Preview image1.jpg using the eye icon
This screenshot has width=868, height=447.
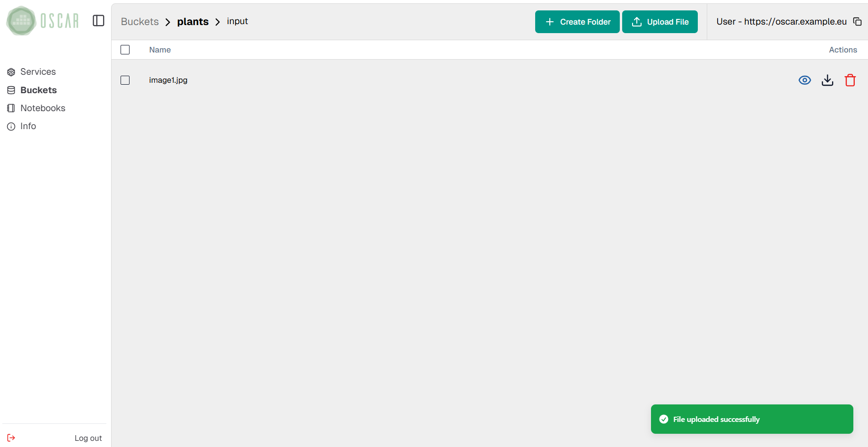(x=805, y=80)
